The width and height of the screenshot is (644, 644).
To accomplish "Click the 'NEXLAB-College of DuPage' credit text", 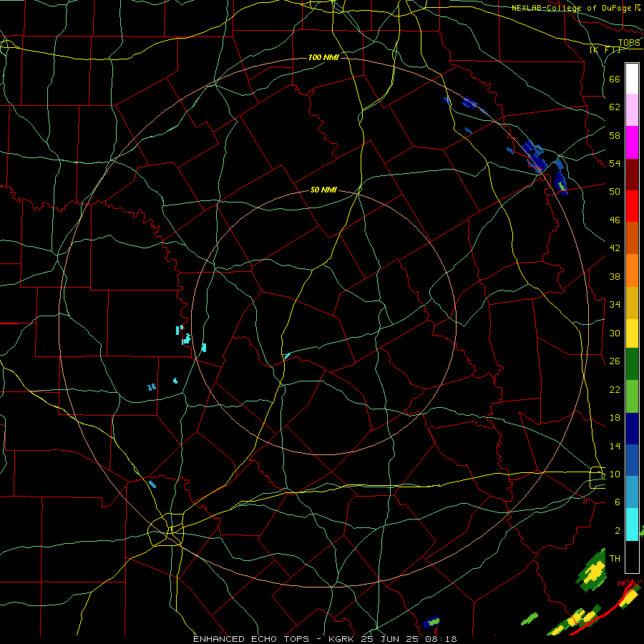I will click(571, 8).
